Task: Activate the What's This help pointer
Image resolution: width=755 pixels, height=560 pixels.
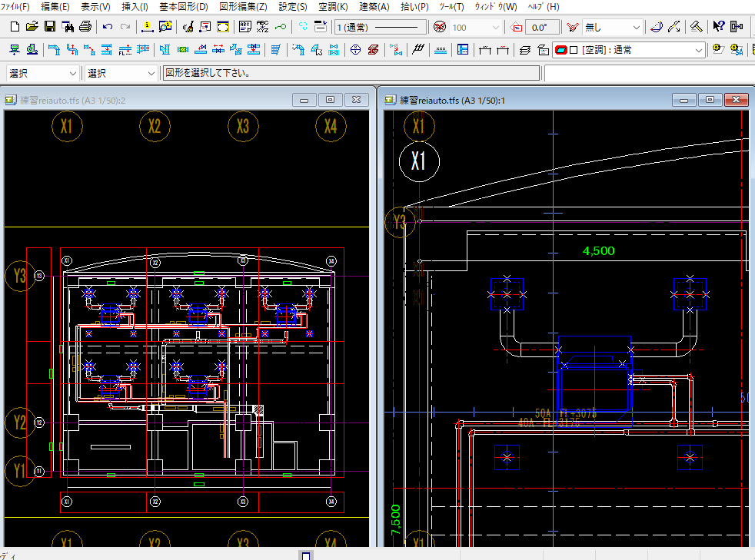Action: [x=718, y=27]
